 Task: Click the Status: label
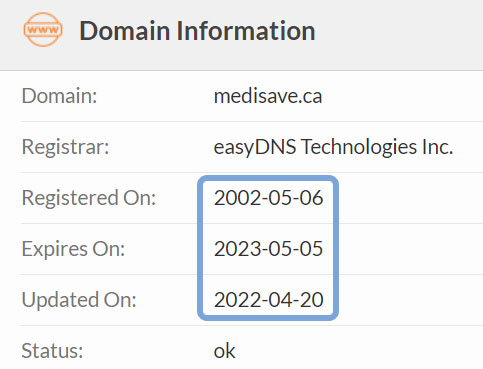(52, 351)
